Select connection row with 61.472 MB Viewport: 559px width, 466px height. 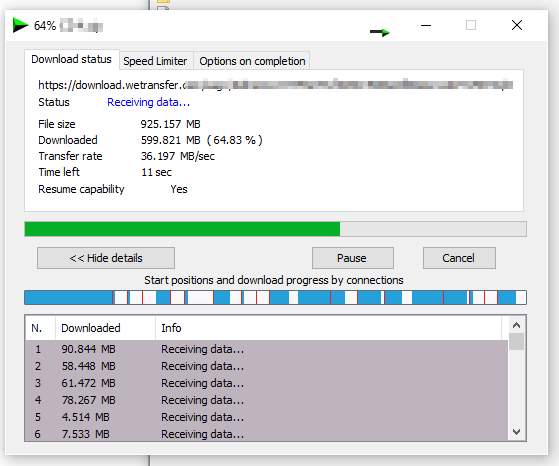[x=267, y=383]
